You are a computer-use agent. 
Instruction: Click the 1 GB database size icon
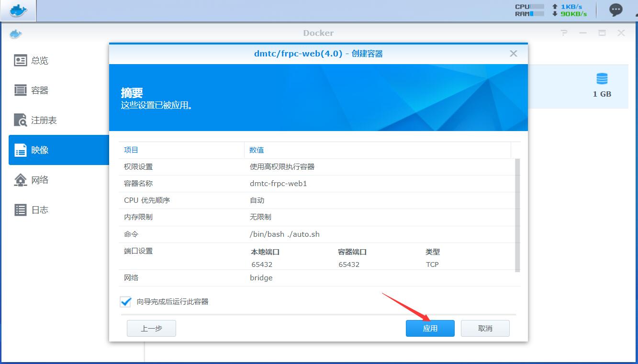pyautogui.click(x=602, y=79)
